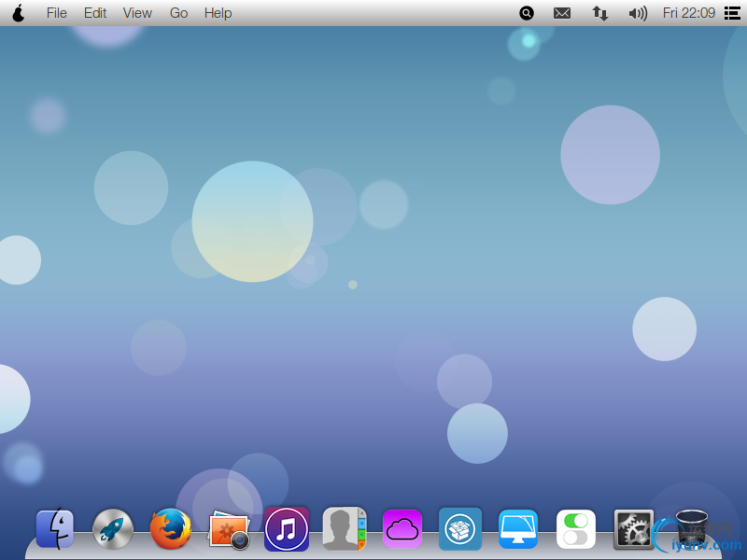Open the mail envelope indicator
Image resolution: width=747 pixels, height=560 pixels.
562,13
